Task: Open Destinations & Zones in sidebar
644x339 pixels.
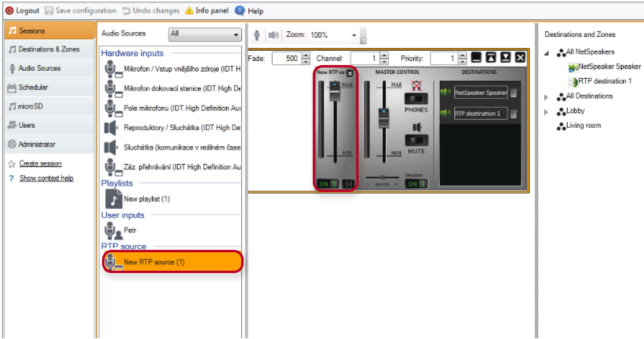Action: (x=50, y=49)
